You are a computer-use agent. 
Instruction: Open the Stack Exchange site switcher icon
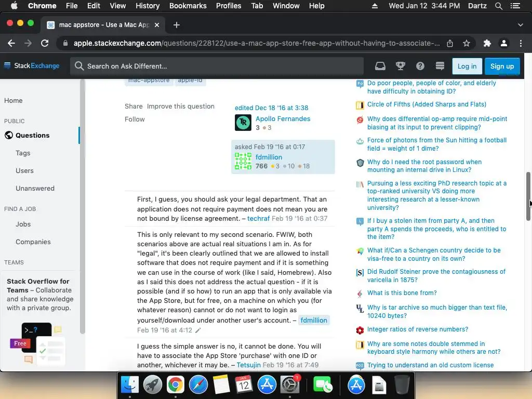point(440,66)
